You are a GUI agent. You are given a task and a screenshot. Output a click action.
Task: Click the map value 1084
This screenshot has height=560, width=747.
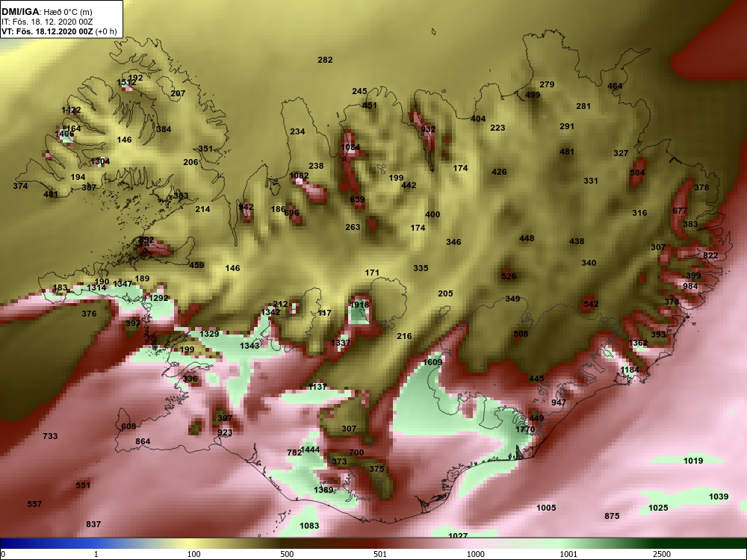350,148
